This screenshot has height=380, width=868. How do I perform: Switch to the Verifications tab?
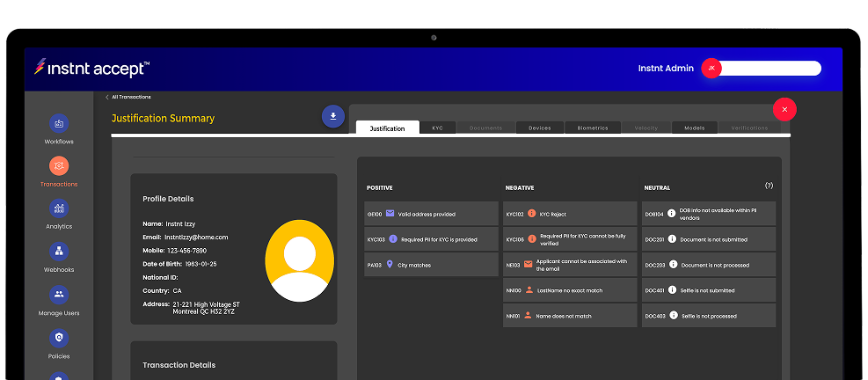[x=749, y=128]
